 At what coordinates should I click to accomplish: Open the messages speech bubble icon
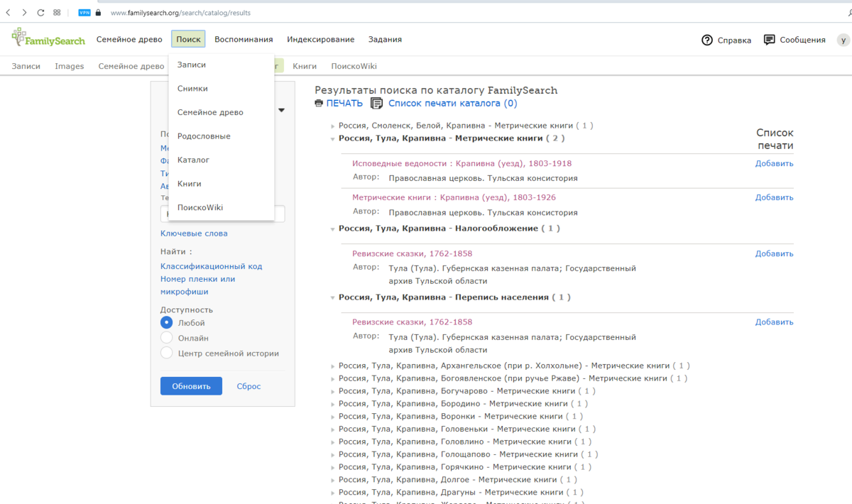(x=769, y=40)
